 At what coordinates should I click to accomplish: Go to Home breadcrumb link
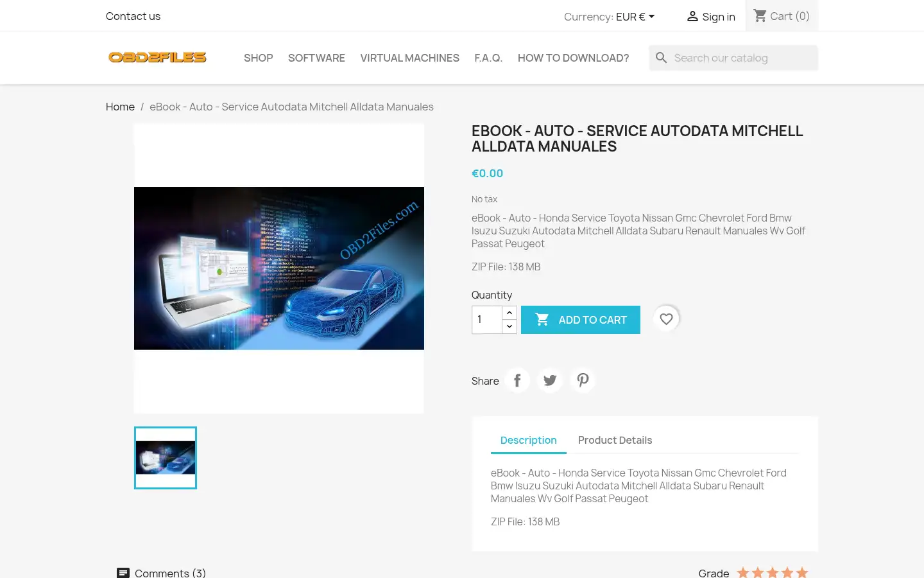[120, 107]
